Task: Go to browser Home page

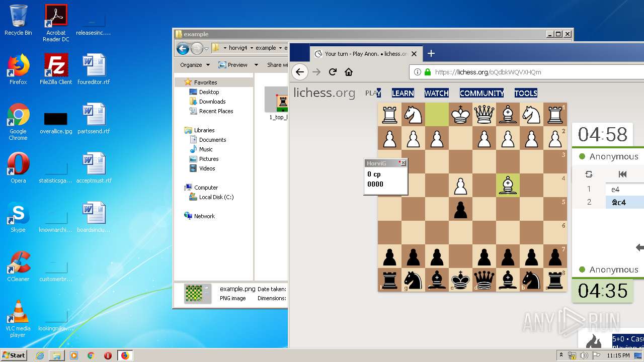Action: 349,72
